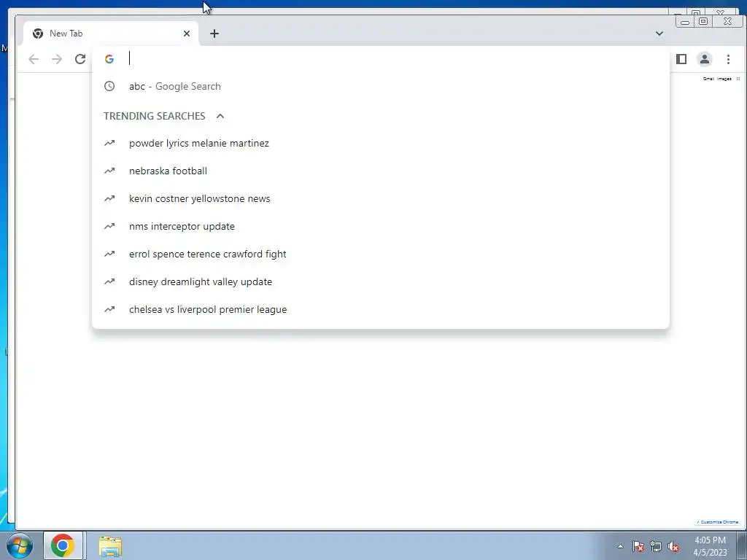Open the tab search dropdown arrow

coord(659,34)
